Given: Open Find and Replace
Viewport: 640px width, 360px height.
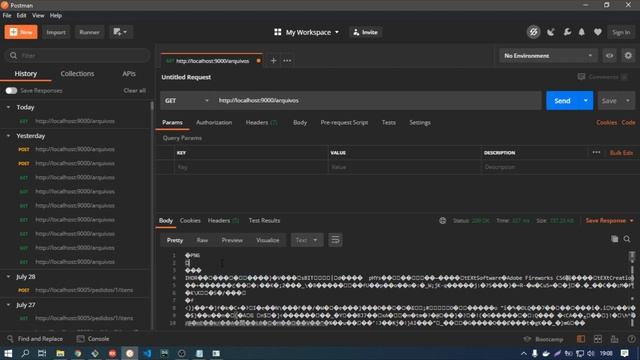Looking at the screenshot, I should pyautogui.click(x=35, y=339).
